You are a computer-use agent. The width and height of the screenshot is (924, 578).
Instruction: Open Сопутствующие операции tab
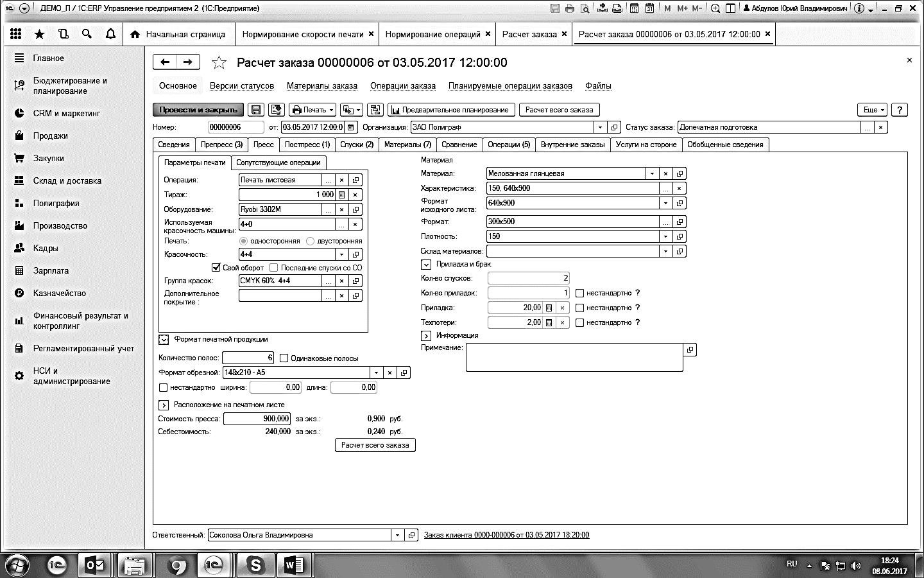click(278, 162)
